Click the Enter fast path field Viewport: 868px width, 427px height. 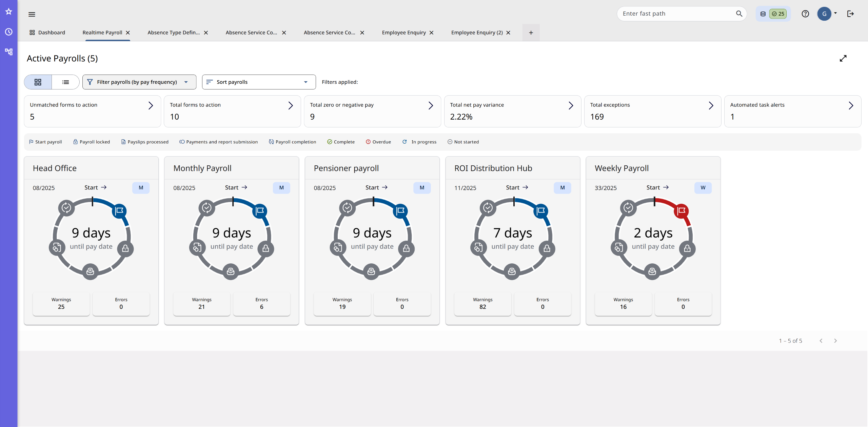point(682,14)
